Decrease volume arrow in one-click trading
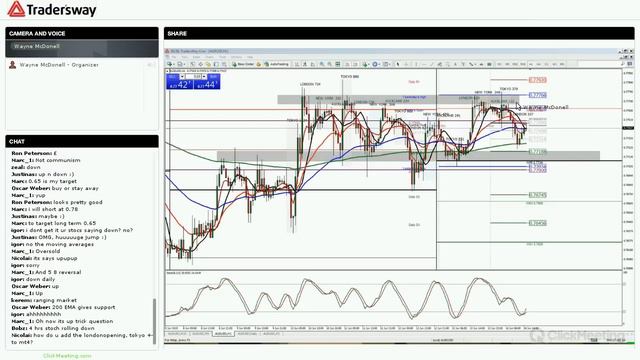The image size is (640, 360). (182, 77)
